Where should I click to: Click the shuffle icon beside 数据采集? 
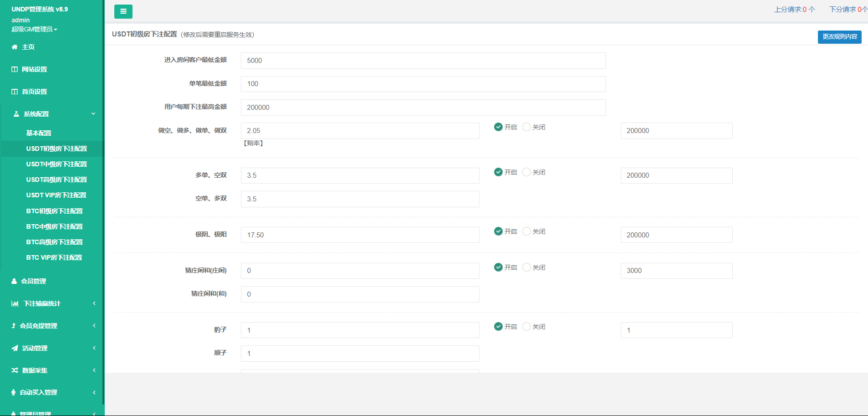tap(15, 370)
